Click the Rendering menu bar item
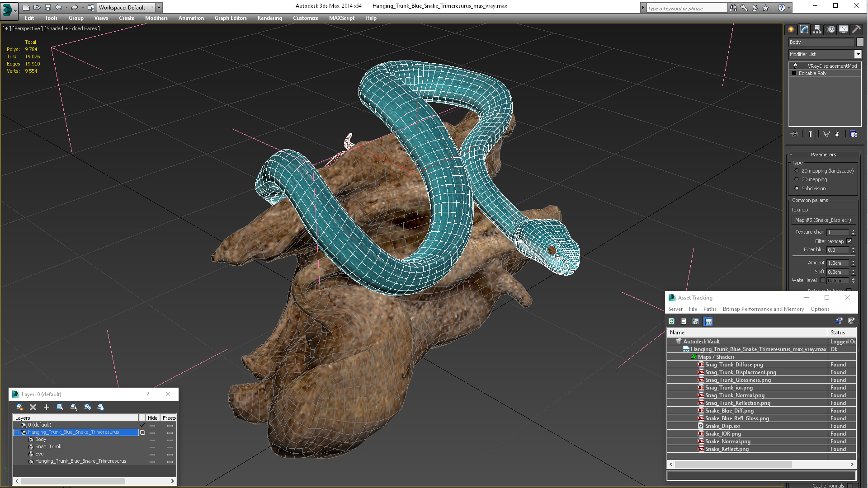This screenshot has height=488, width=868. 269,18
